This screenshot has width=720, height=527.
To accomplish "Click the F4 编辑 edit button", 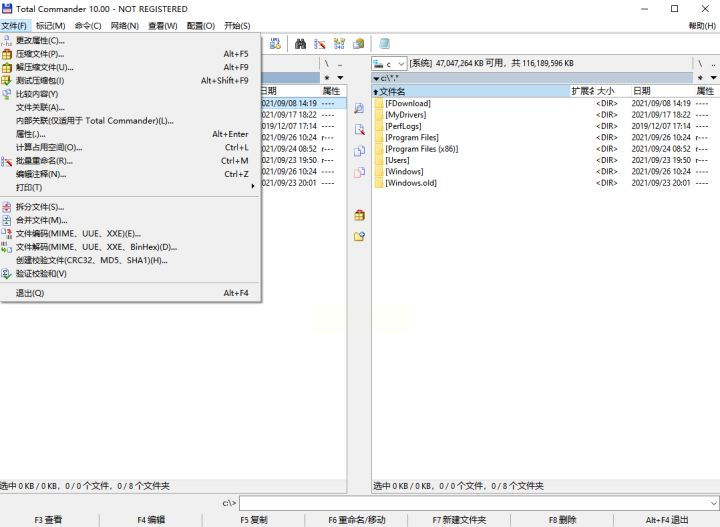I will 151,520.
